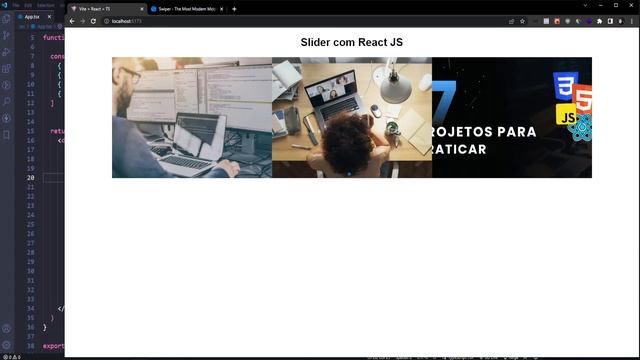Click line number 36 in the editor
Screen dimensions: 640x360
(x=31, y=327)
